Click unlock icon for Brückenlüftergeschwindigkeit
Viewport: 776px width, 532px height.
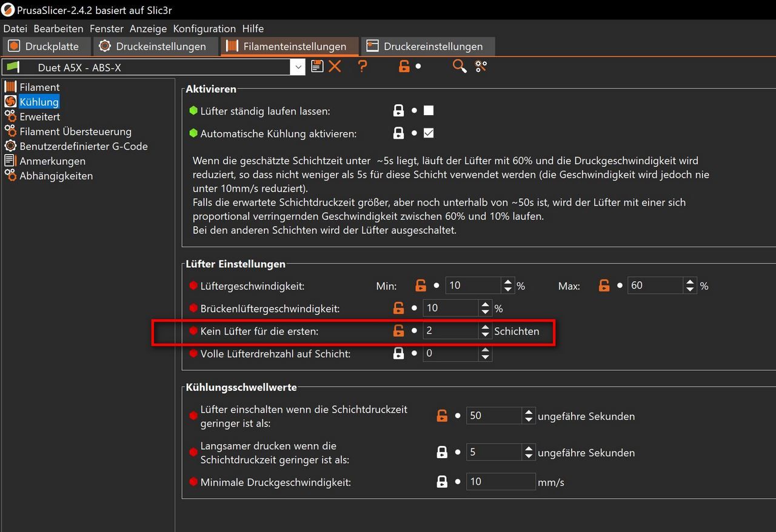(398, 308)
